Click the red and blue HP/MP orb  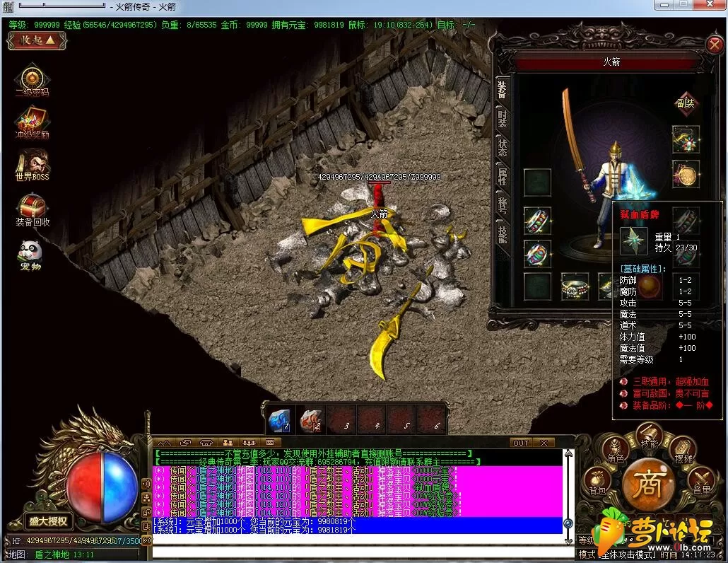click(x=102, y=487)
